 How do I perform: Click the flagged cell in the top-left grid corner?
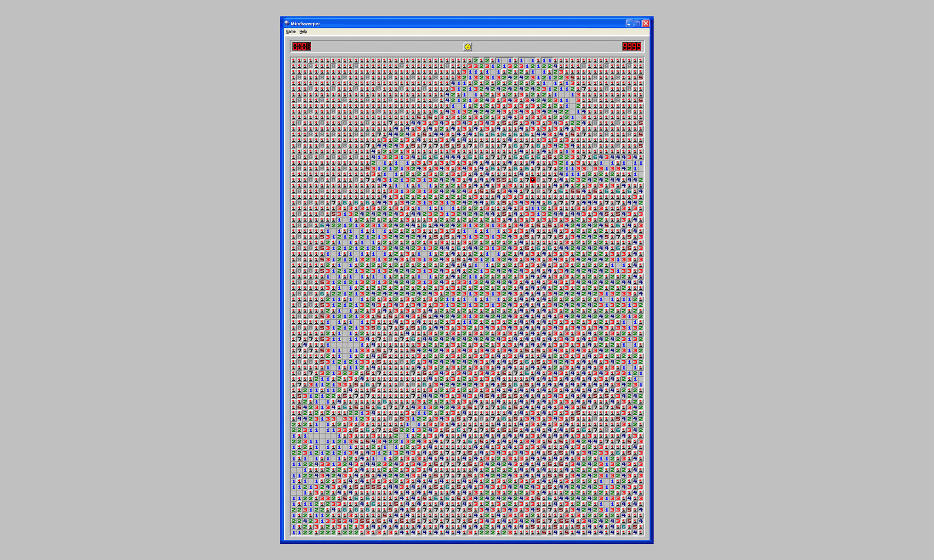pos(293,61)
